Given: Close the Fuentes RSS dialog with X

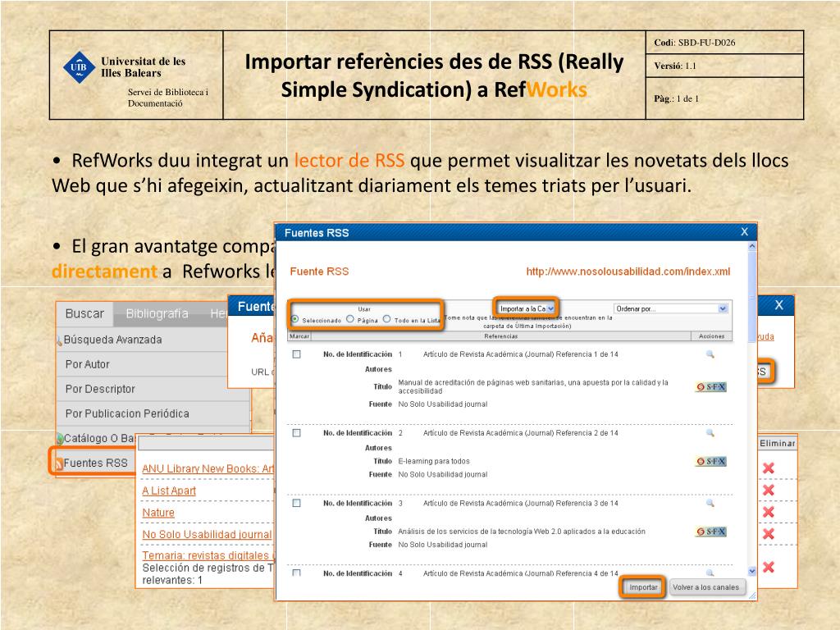Looking at the screenshot, I should click(x=744, y=232).
